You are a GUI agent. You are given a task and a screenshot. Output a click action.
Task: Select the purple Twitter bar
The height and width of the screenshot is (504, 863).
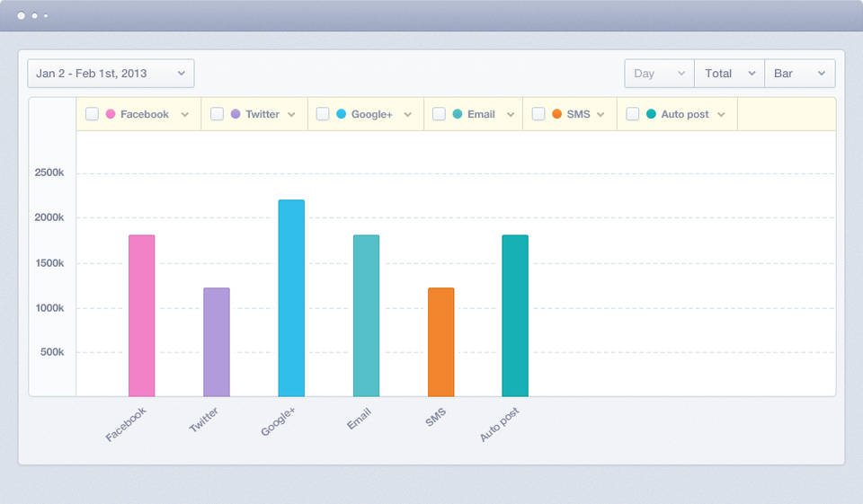[x=217, y=341]
